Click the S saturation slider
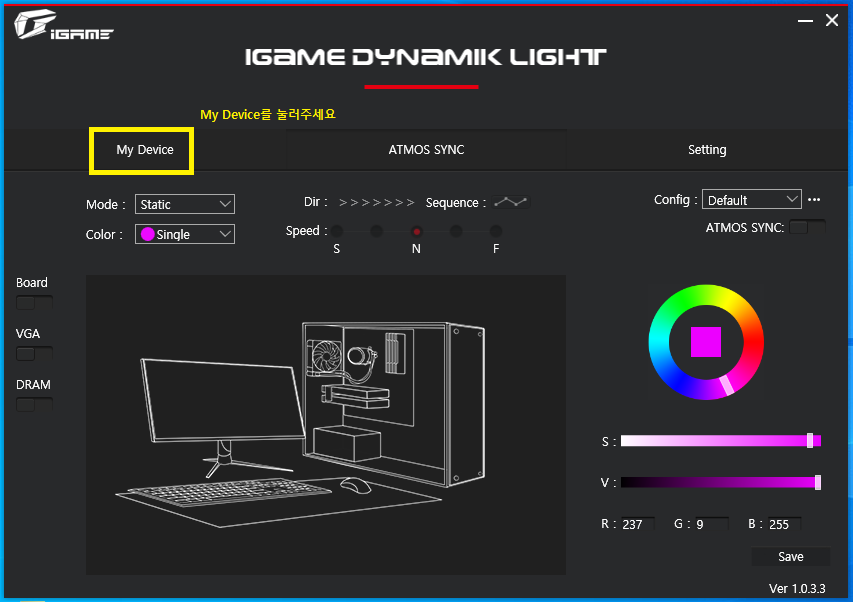Viewport: 853px width, 602px height. [721, 440]
